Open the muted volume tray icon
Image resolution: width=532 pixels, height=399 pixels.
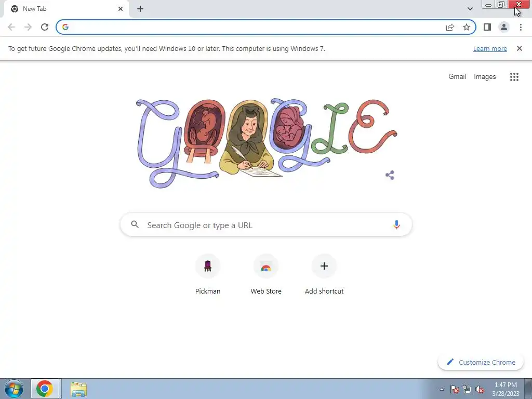click(480, 389)
